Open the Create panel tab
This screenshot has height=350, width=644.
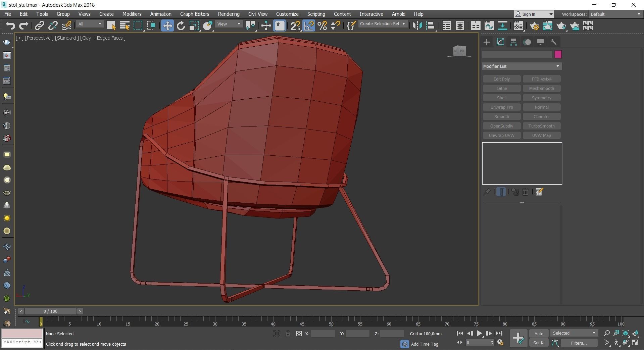[487, 42]
